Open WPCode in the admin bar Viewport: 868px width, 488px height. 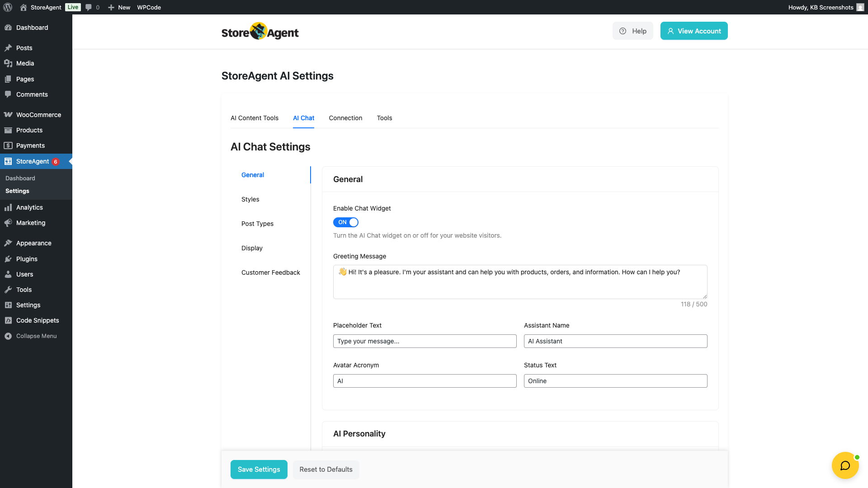coord(149,7)
